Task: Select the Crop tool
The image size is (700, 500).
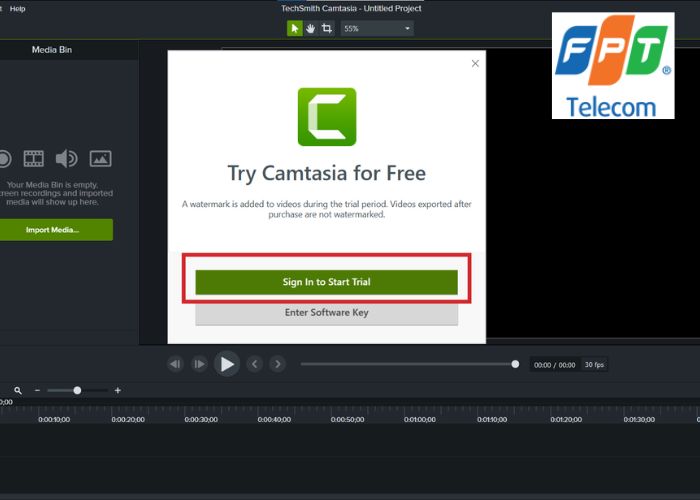Action: coord(326,28)
